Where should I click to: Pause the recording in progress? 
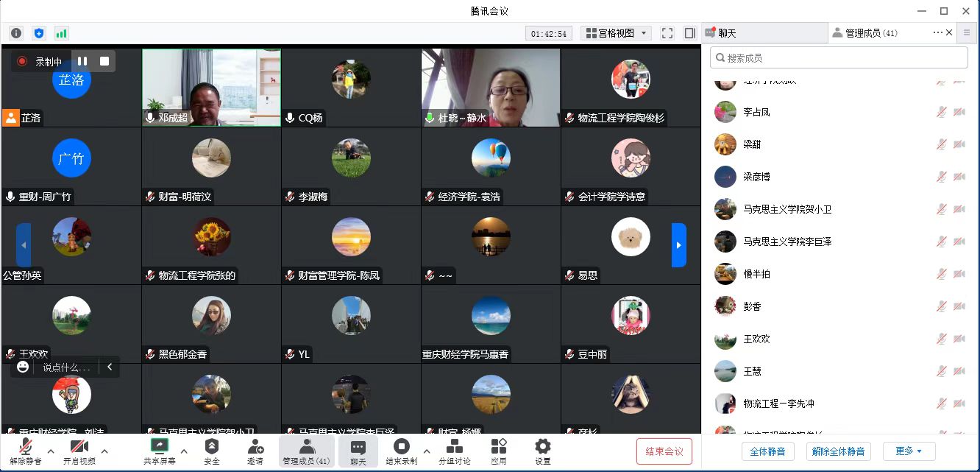click(x=82, y=62)
